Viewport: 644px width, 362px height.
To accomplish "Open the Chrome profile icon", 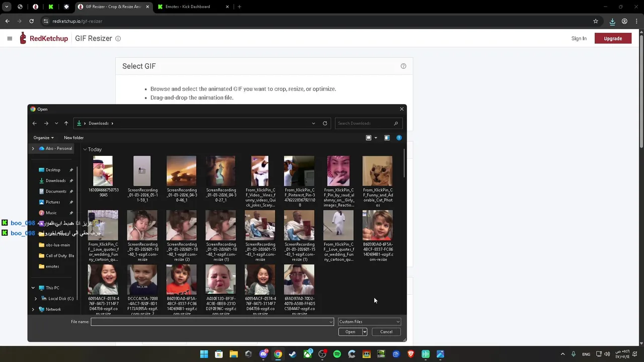I will 624,21.
